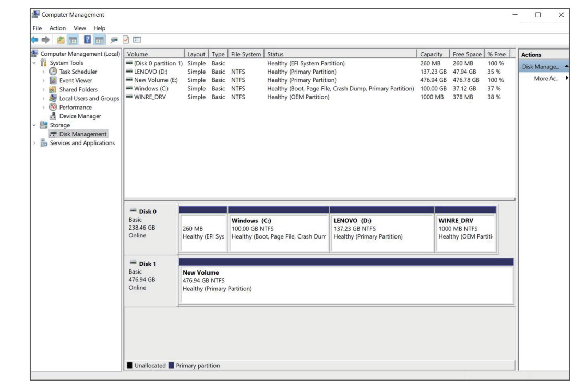Open the View menu
This screenshot has width=587, height=392.
(x=79, y=28)
